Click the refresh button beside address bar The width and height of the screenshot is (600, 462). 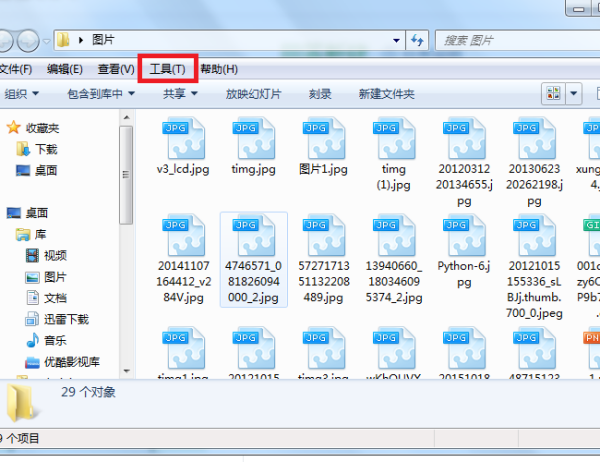pos(417,40)
